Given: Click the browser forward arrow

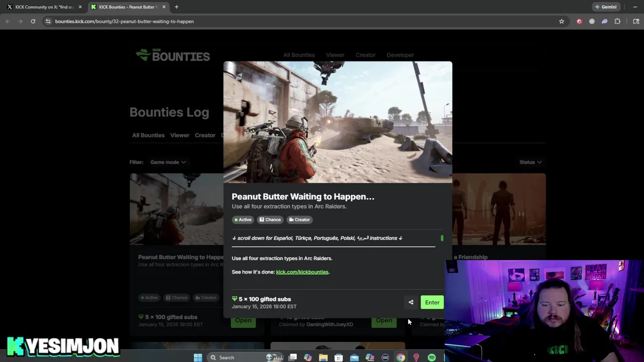Looking at the screenshot, I should pos(20,21).
